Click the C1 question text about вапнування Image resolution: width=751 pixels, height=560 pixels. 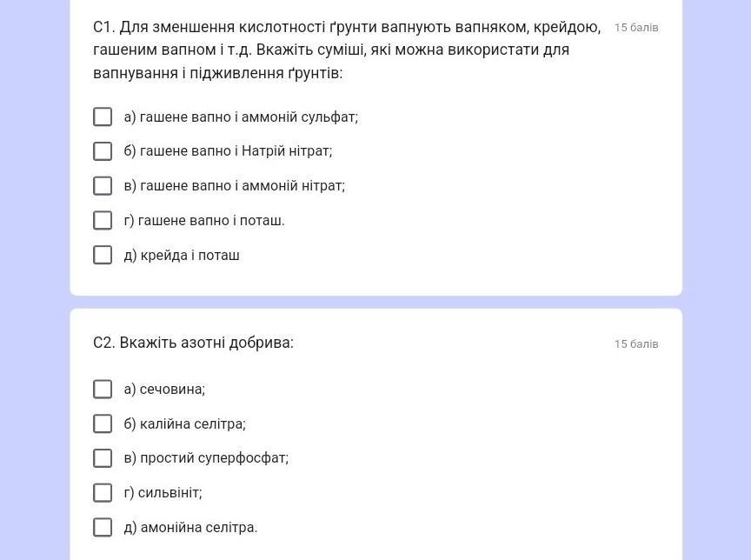tap(346, 50)
